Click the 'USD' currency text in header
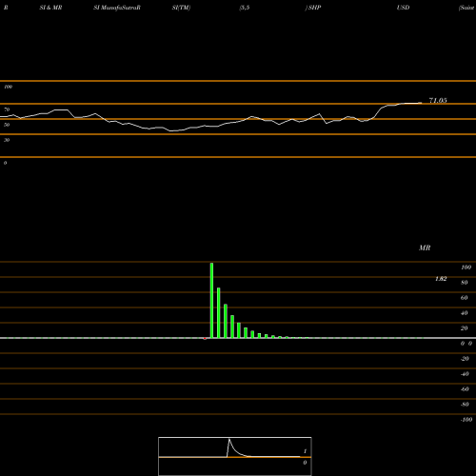The width and height of the screenshot is (476, 476). (403, 8)
